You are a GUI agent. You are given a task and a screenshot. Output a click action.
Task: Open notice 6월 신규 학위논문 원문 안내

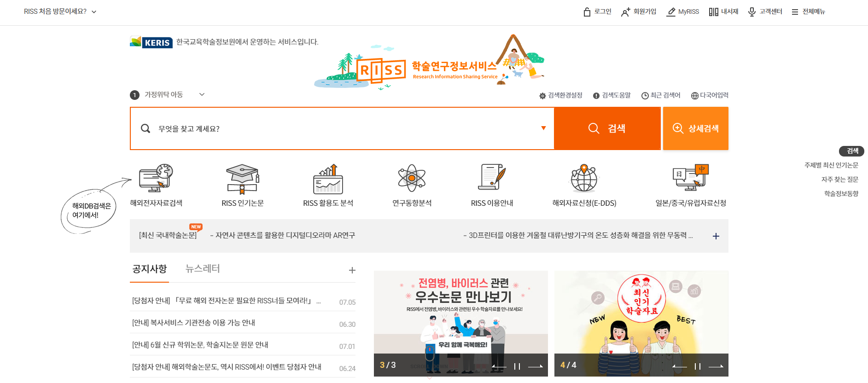[x=200, y=345]
